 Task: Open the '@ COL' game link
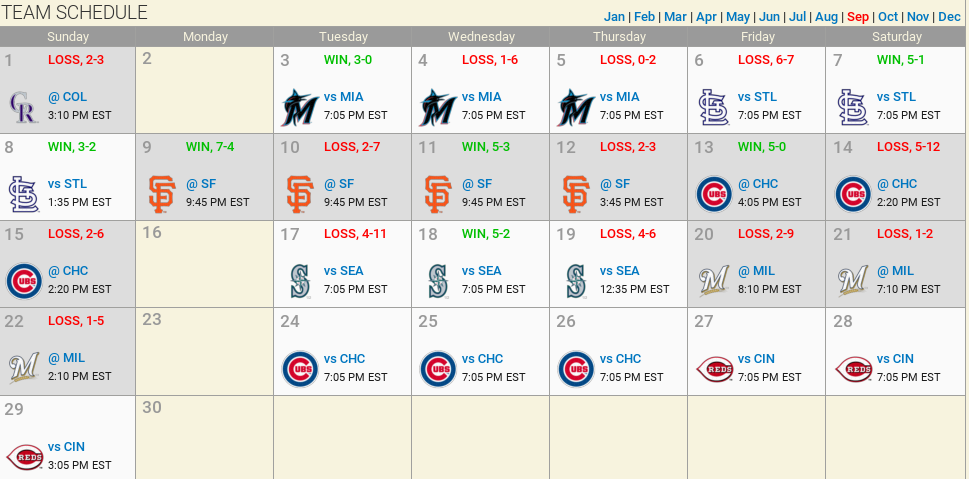pos(67,97)
